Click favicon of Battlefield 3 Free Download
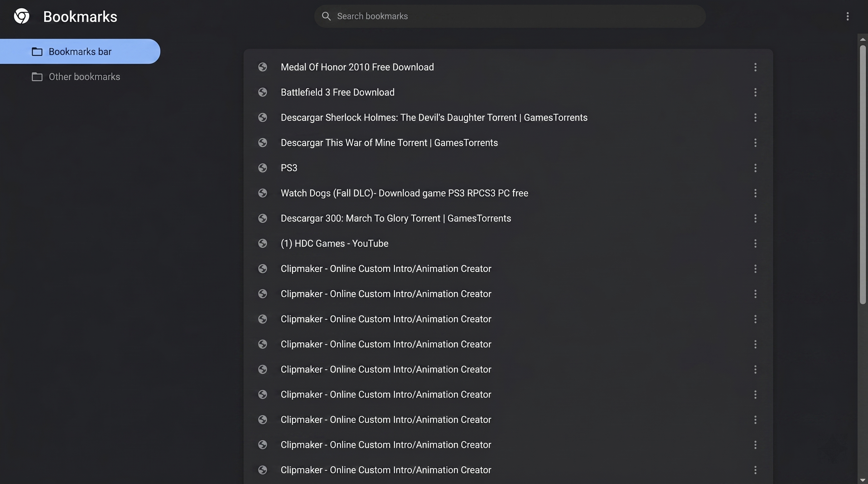The image size is (868, 484). point(262,92)
